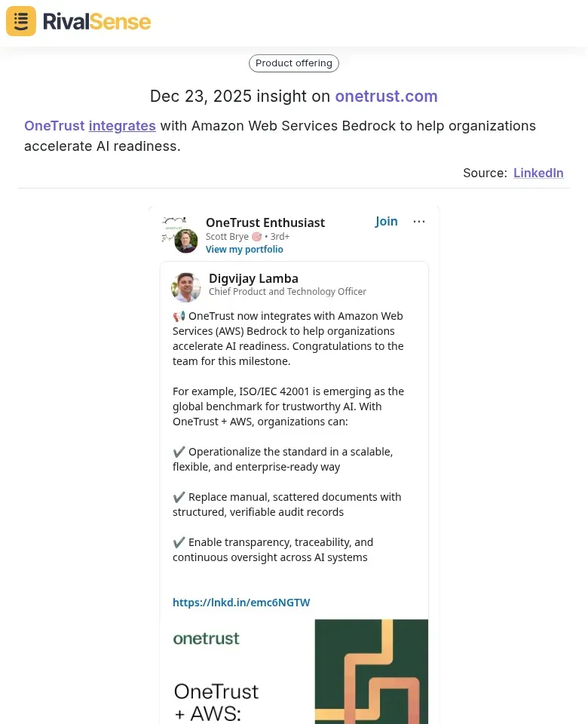Click the OneTrust logo inside the post image
Image resolution: width=588 pixels, height=724 pixels.
(x=206, y=639)
